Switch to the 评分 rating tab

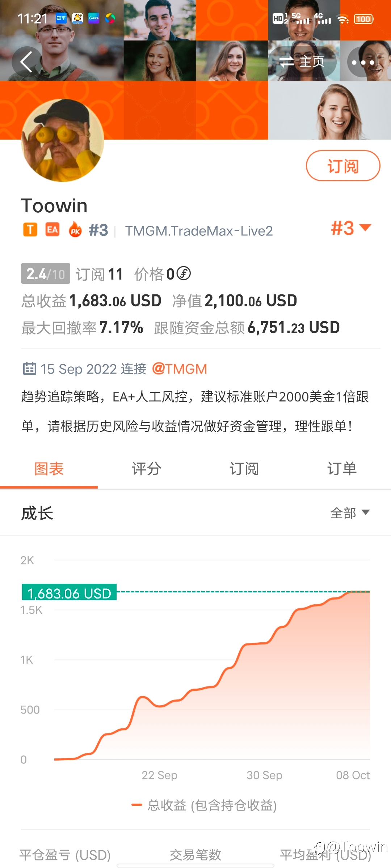pyautogui.click(x=147, y=469)
